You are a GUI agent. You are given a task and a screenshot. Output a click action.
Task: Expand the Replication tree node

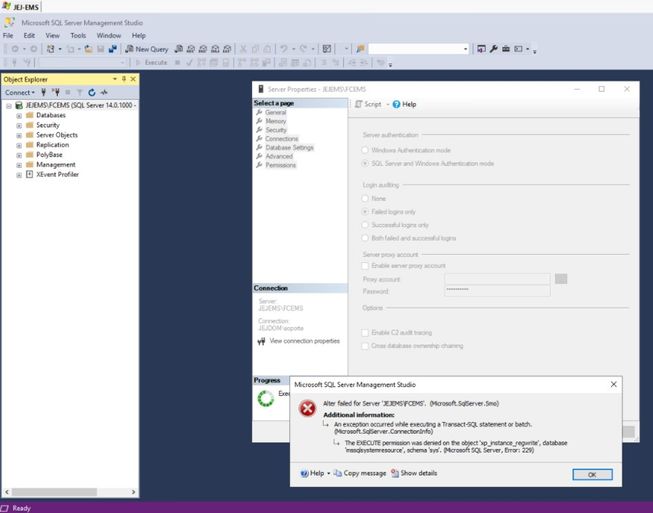coord(19,145)
